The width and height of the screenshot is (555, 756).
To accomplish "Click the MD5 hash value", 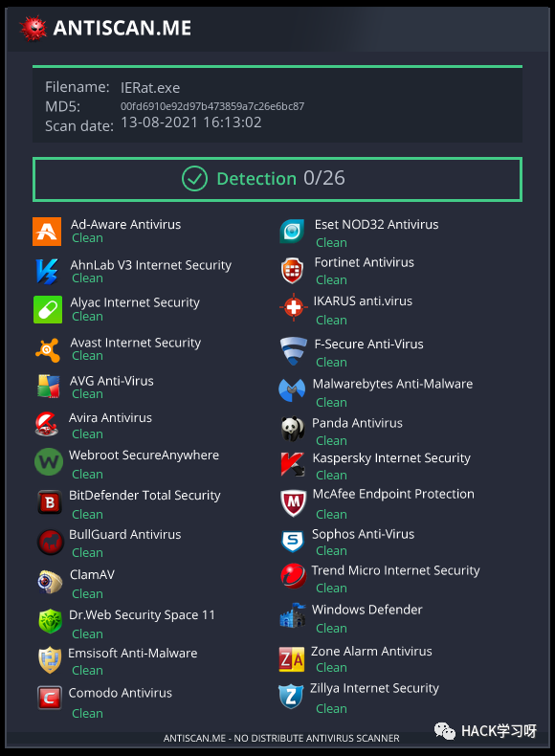I will coord(212,106).
